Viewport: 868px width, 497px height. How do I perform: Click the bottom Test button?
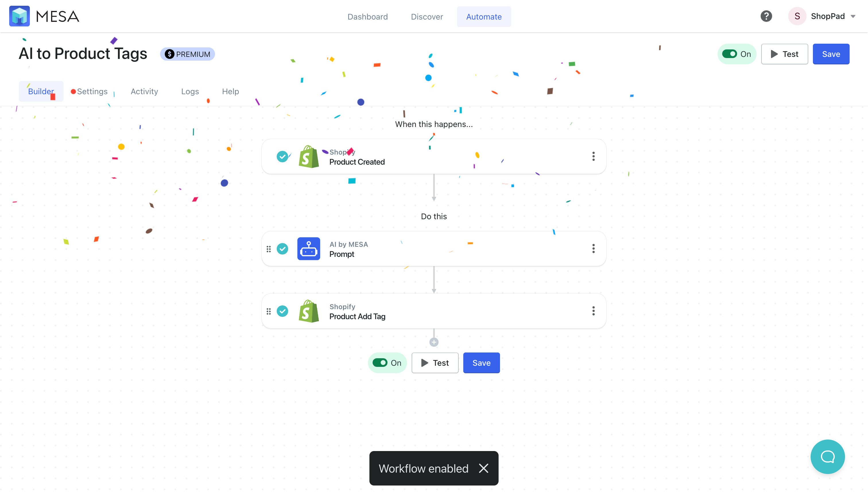point(435,363)
